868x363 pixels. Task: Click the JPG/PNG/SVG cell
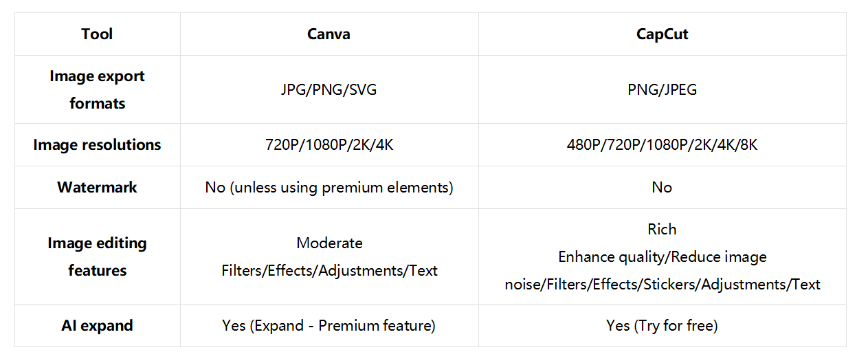point(329,89)
